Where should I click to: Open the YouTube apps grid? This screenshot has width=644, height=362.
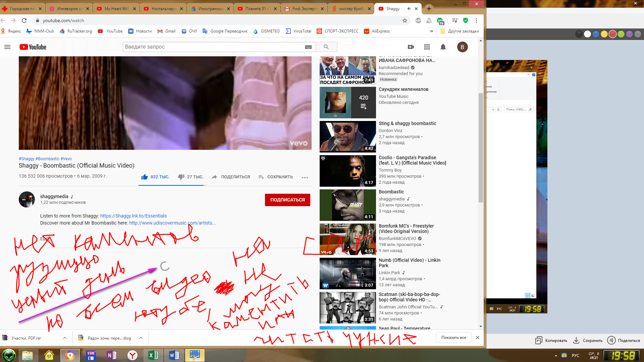(427, 47)
